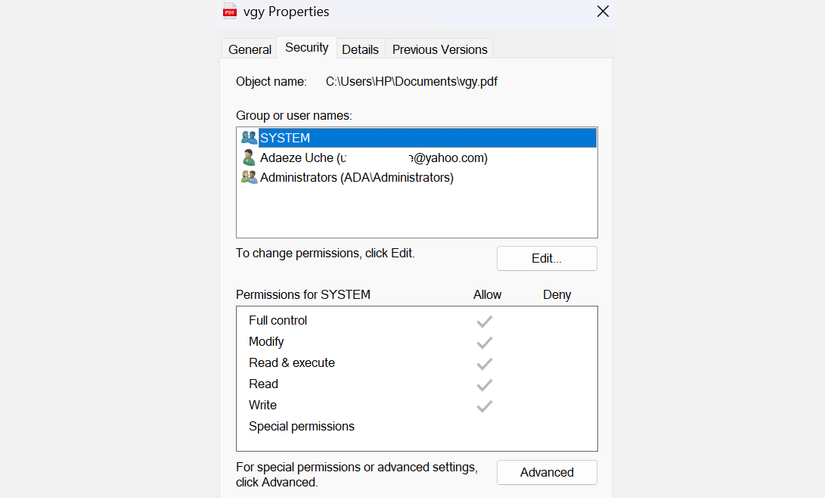Open Advanced security settings
This screenshot has height=498, width=825.
(x=547, y=472)
